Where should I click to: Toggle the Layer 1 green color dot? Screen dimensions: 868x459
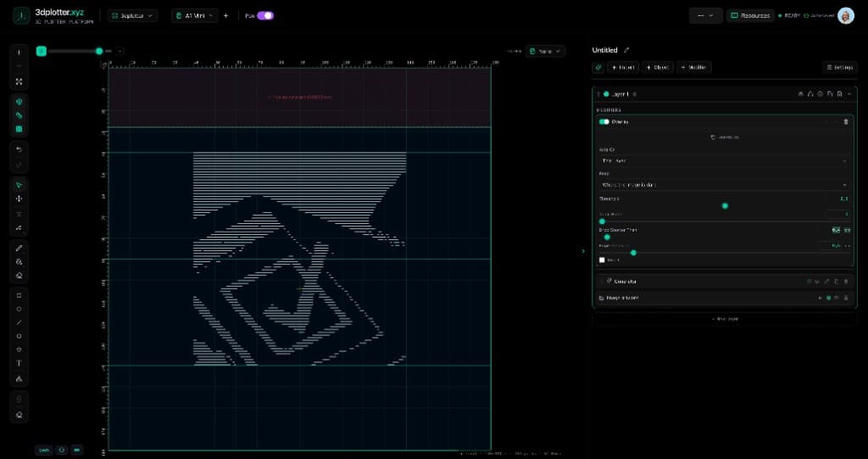pos(606,94)
